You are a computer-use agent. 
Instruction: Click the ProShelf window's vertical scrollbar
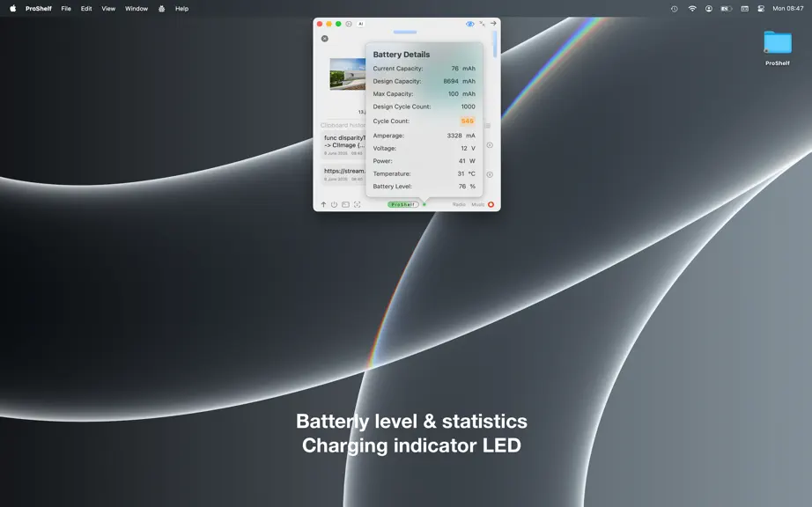pyautogui.click(x=495, y=44)
